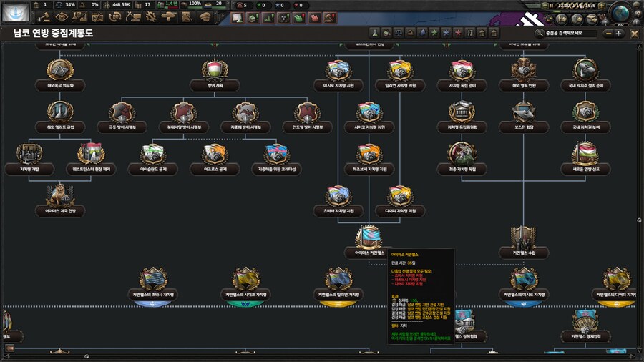Toggle the red star focus filter
The height and width of the screenshot is (362, 644).
click(x=457, y=33)
